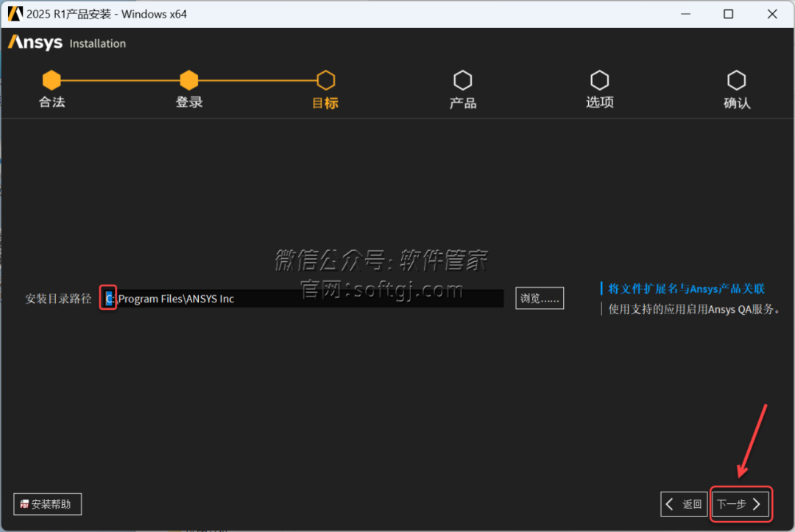This screenshot has height=532, width=795.
Task: Click the Installation header text
Action: [97, 43]
